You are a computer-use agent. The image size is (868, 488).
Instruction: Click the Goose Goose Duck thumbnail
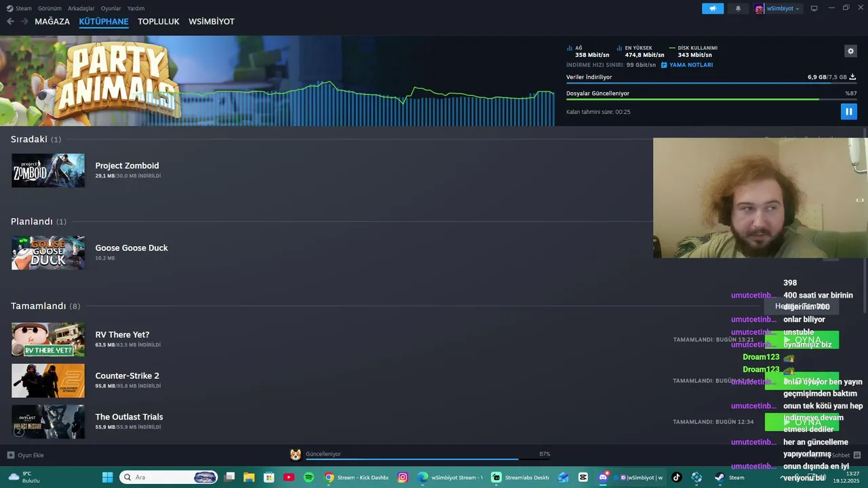pyautogui.click(x=48, y=253)
